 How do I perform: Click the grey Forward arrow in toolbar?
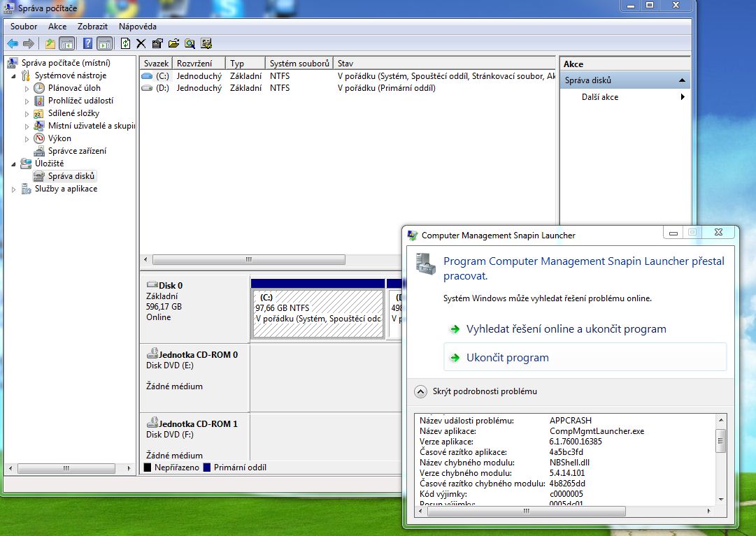coord(29,44)
